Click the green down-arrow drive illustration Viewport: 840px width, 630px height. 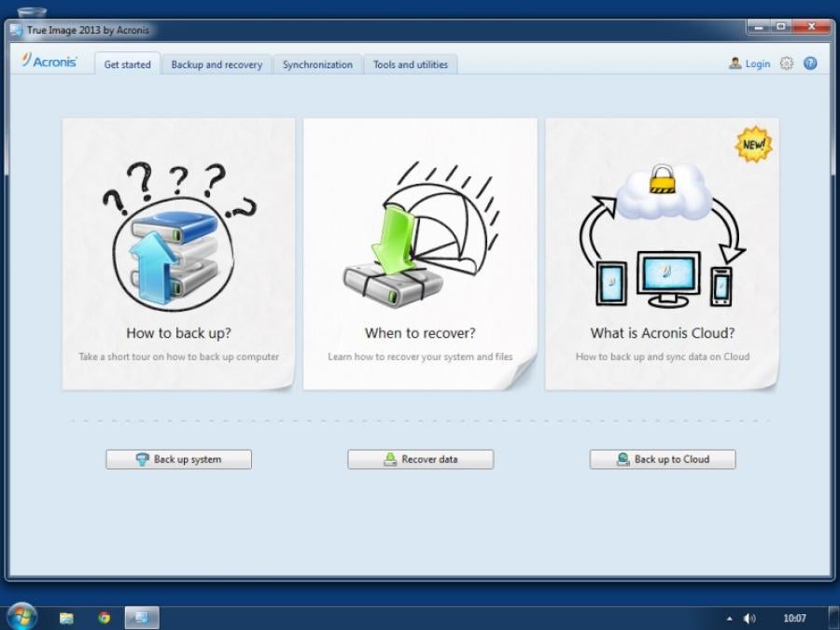[x=394, y=258]
